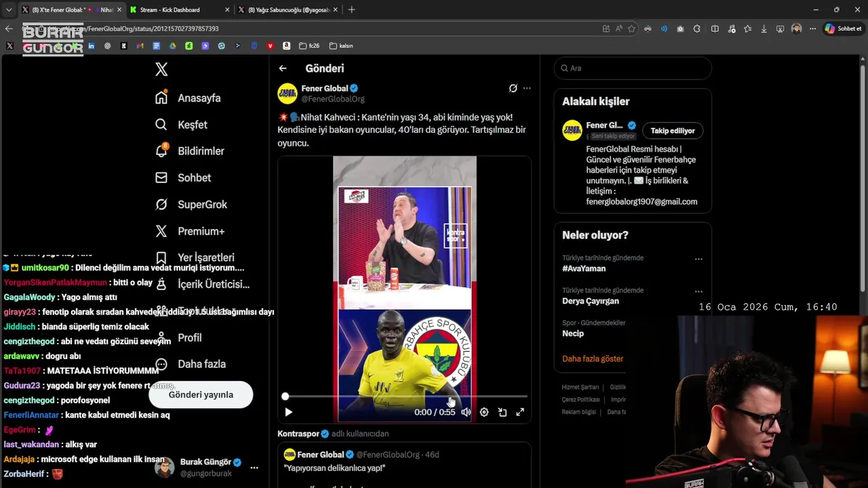The width and height of the screenshot is (868, 488).
Task: Open the Necip trending topic
Action: click(x=573, y=333)
